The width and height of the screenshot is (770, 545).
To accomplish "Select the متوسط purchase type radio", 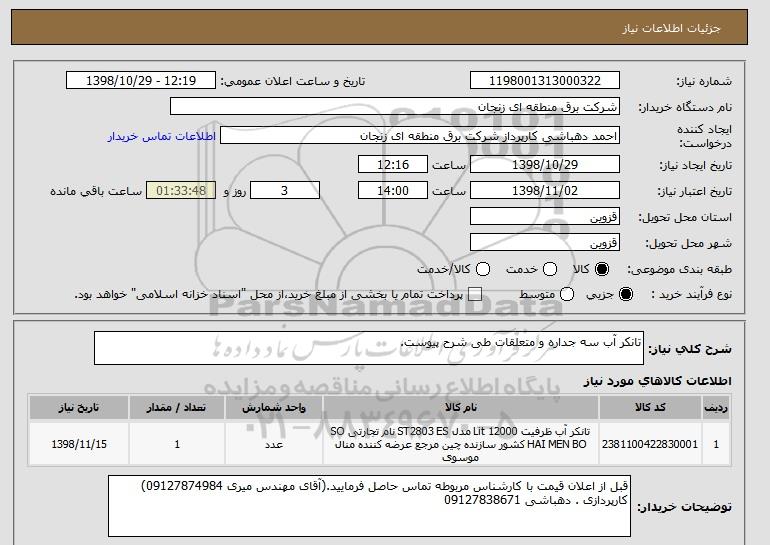I will pos(567,295).
